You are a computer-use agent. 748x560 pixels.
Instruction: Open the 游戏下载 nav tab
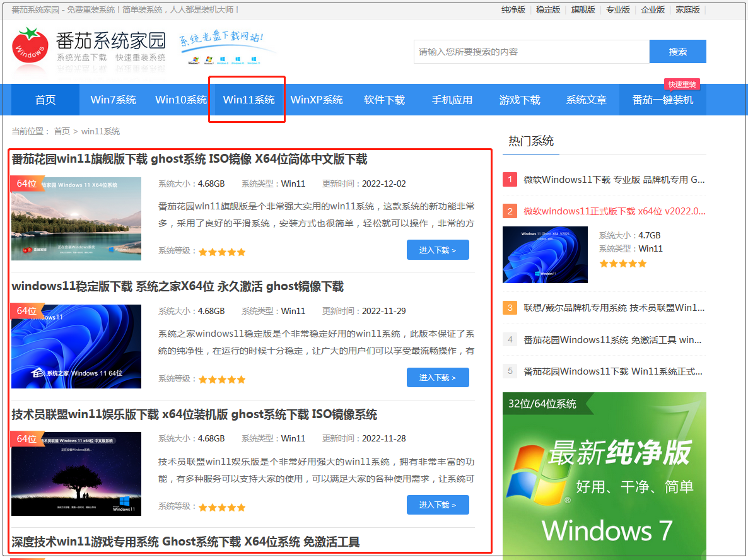point(520,100)
